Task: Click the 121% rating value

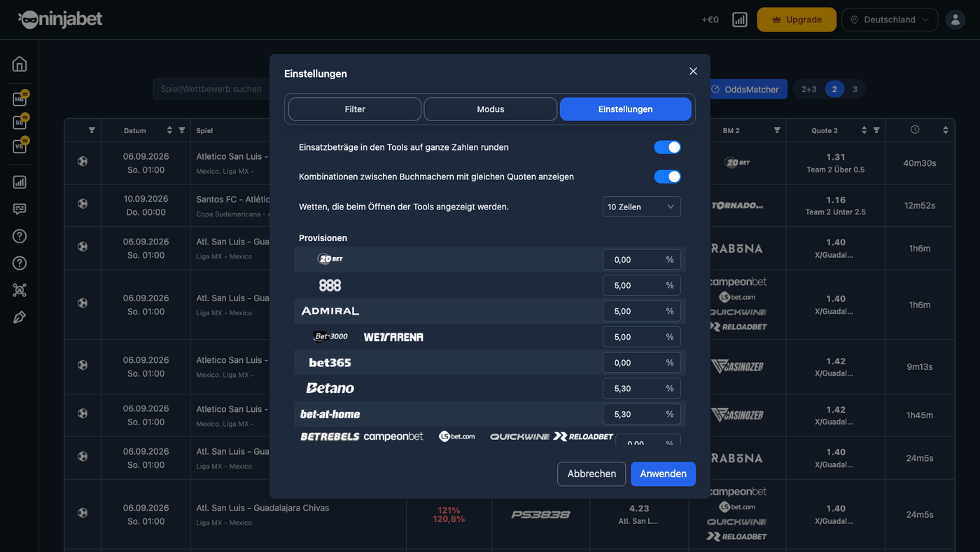Action: tap(449, 510)
